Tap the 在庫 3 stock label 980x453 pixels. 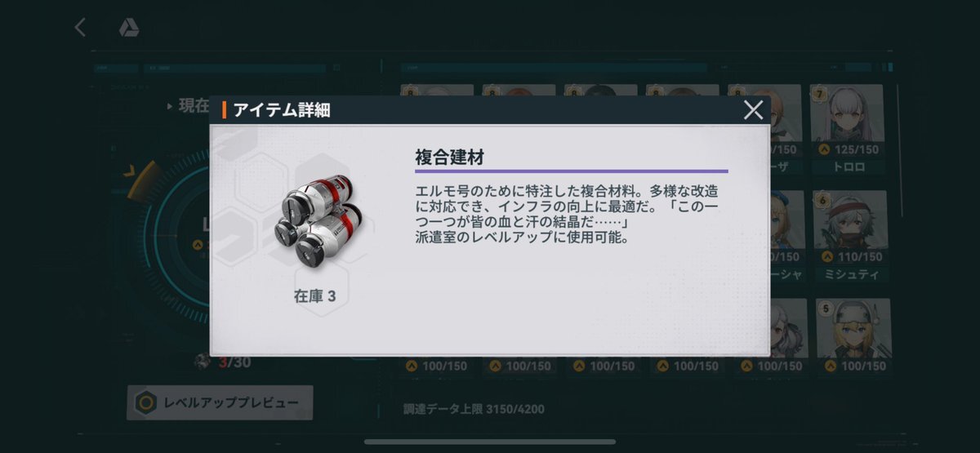point(314,297)
